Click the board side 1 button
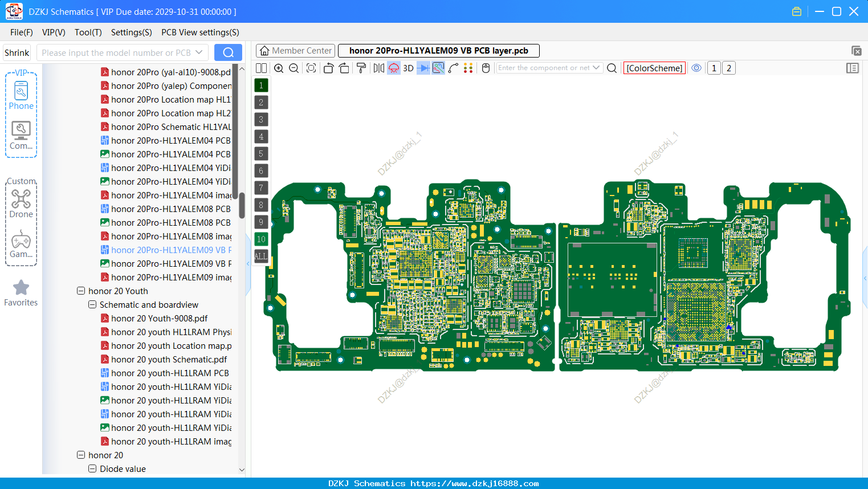The height and width of the screenshot is (489, 868). coord(714,68)
